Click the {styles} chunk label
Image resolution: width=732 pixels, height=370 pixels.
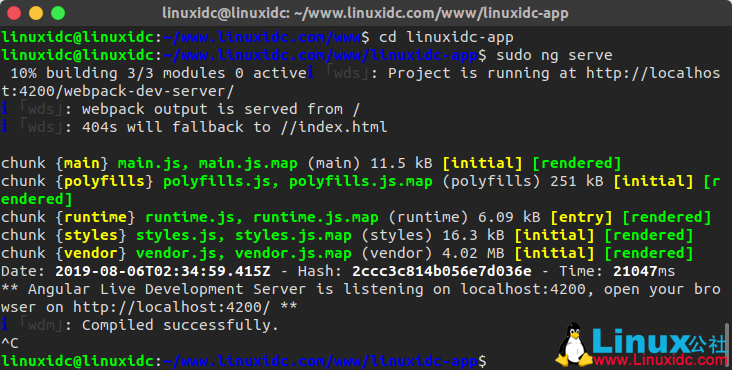91,235
